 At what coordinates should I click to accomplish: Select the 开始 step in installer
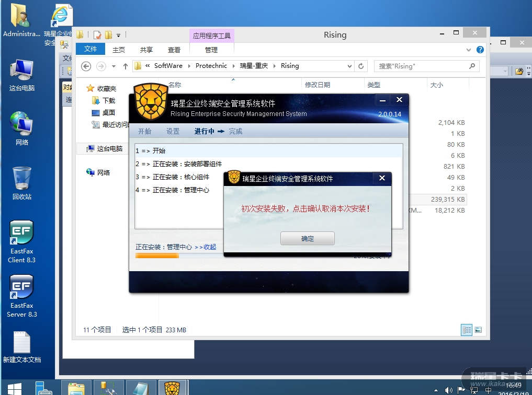pos(144,131)
